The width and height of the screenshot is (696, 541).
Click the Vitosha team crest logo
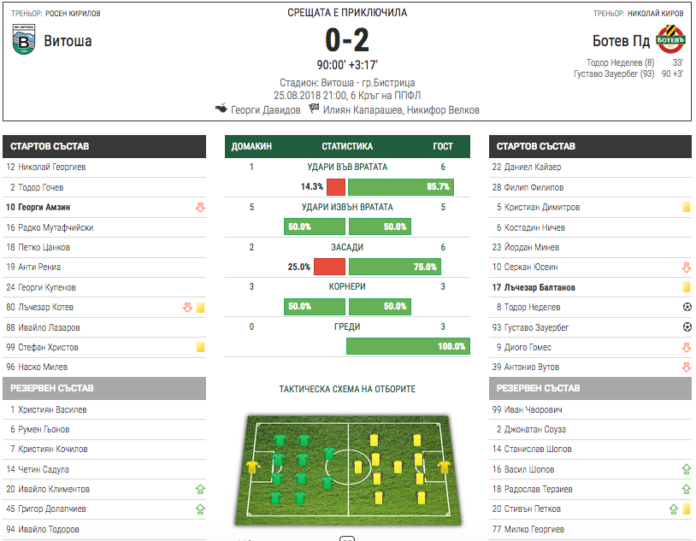[x=22, y=41]
